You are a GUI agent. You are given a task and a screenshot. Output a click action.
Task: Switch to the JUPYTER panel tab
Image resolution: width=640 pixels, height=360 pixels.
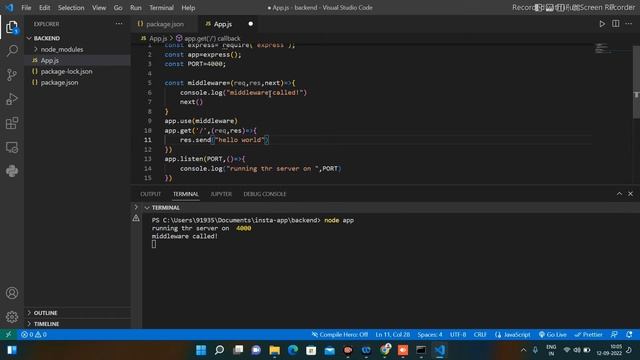[221, 194]
